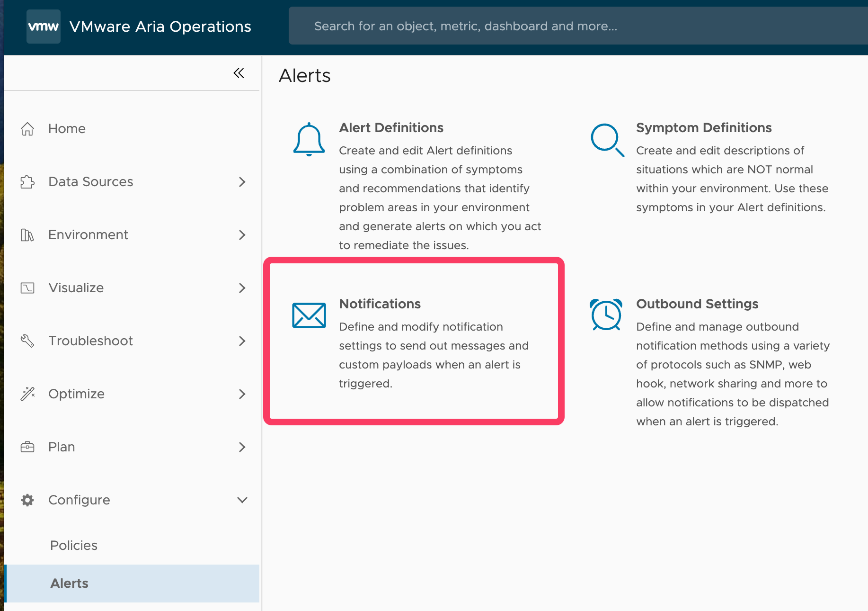Viewport: 868px width, 611px height.
Task: Click the Notifications envelope icon
Action: (309, 315)
